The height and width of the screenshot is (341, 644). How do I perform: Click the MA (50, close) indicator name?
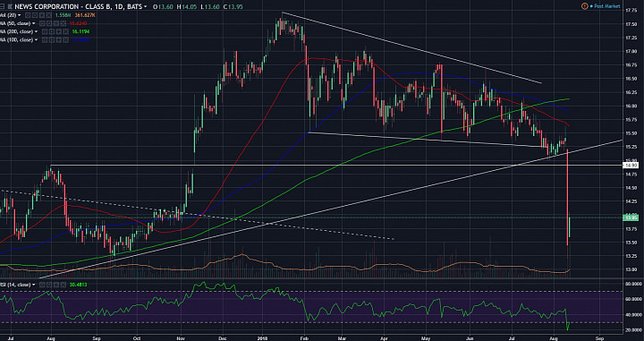15,23
